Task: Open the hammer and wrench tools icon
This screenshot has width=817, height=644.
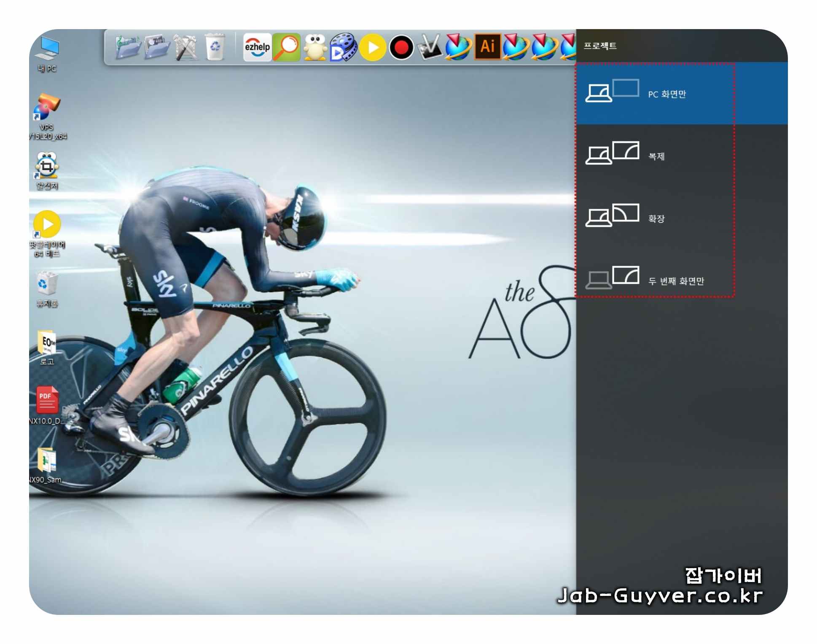Action: click(185, 47)
